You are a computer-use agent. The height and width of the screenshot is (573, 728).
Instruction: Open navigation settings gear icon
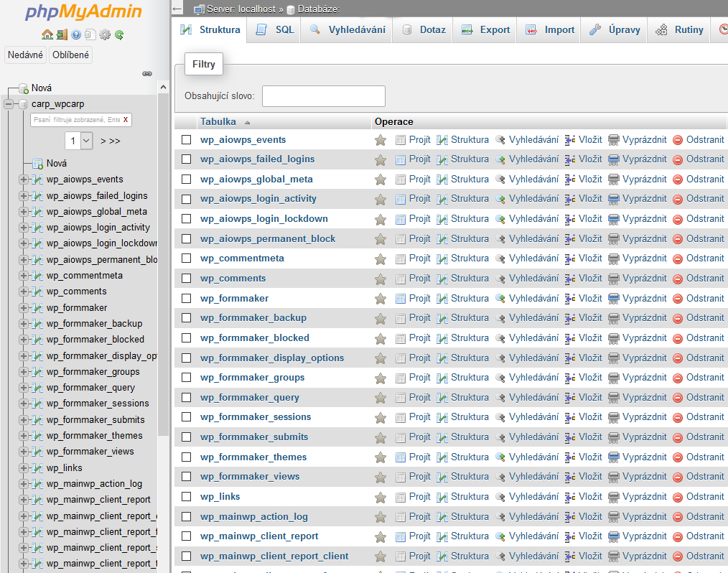click(x=105, y=35)
